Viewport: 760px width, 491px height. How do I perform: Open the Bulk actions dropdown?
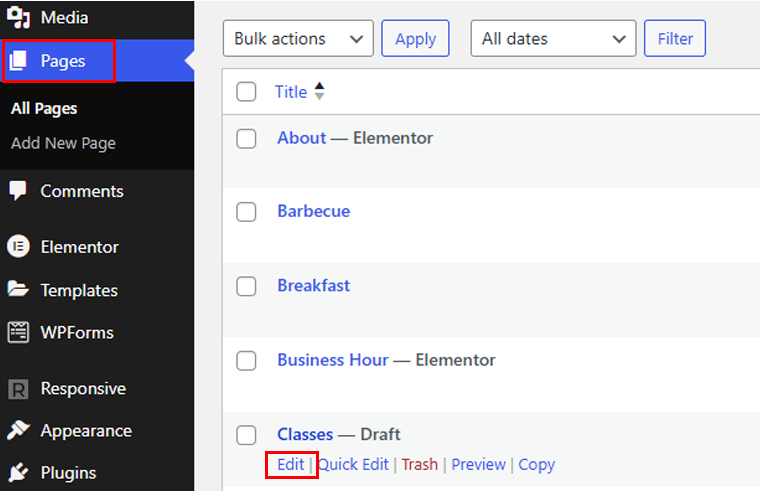(x=298, y=38)
